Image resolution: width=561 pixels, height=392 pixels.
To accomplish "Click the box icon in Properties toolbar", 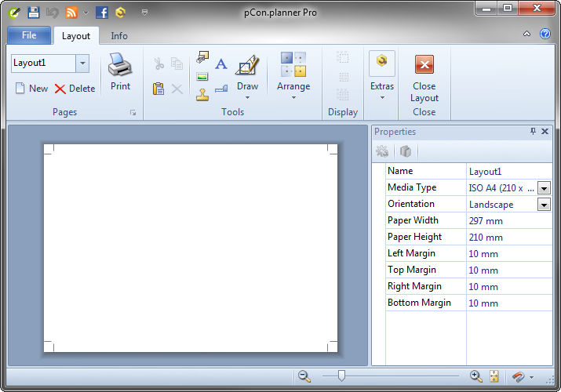I will coord(406,151).
